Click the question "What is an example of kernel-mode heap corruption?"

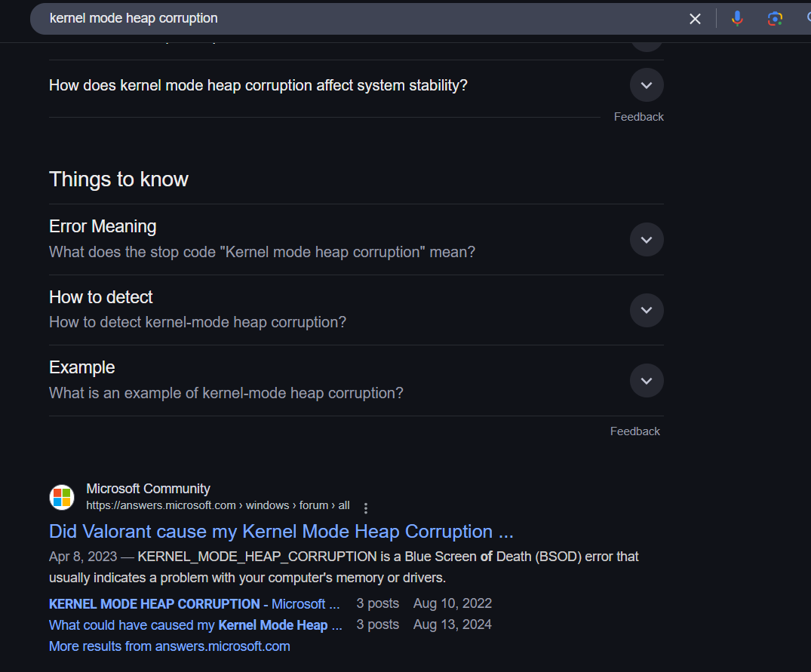(x=226, y=393)
